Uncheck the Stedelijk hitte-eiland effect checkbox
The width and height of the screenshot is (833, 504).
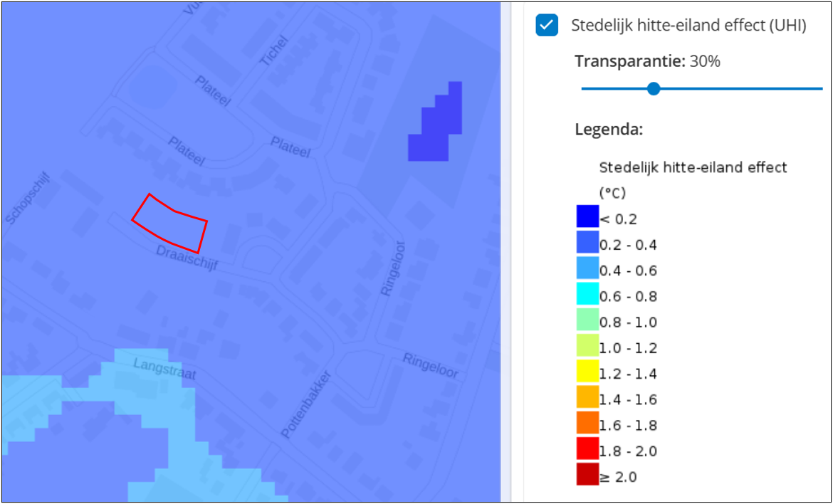point(547,25)
